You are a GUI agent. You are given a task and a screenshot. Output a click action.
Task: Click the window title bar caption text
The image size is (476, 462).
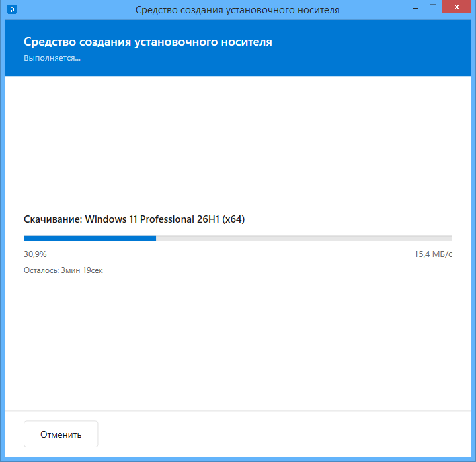tap(237, 10)
